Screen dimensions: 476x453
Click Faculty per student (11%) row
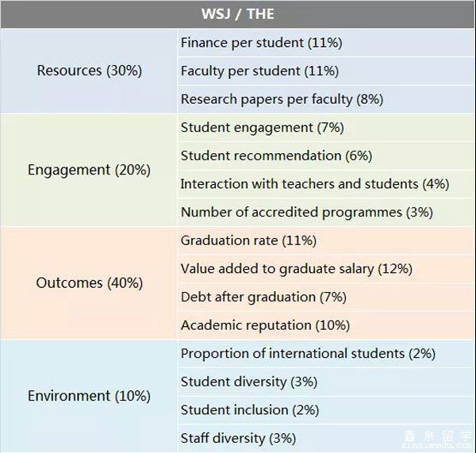326,71
